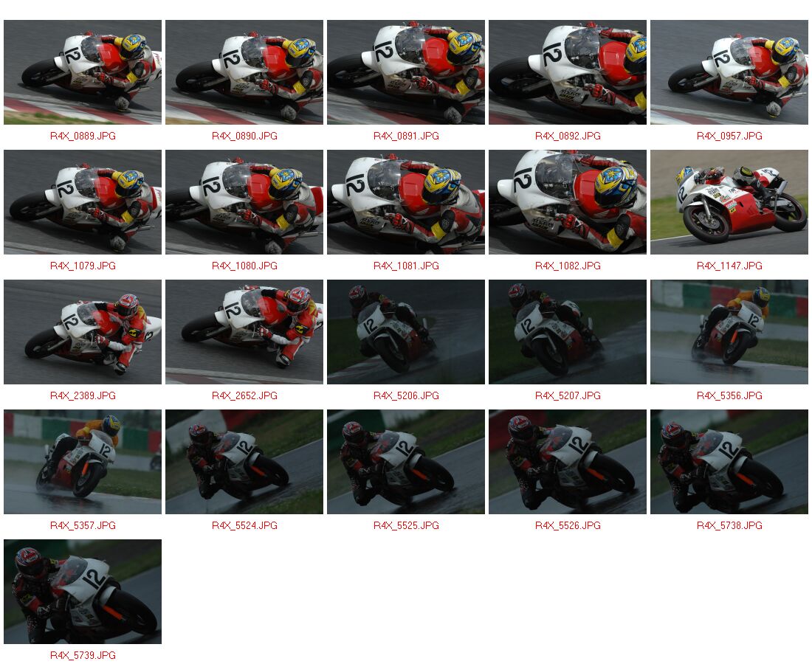
Task: Click the R4X_5207.JPG filename link
Action: point(568,396)
